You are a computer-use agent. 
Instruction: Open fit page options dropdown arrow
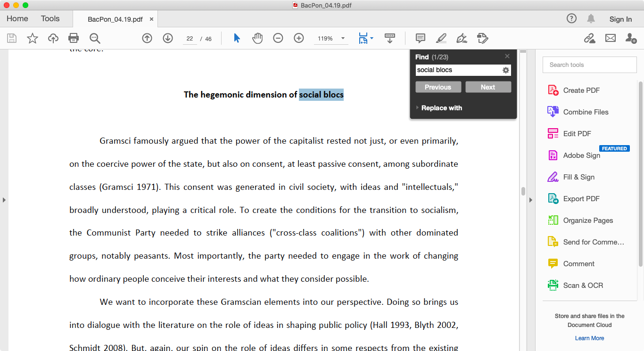pos(372,38)
